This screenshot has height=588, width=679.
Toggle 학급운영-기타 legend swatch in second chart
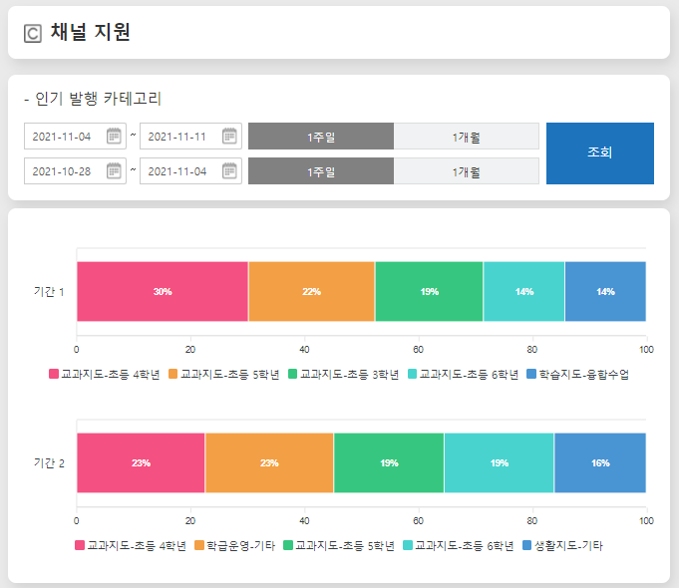point(199,546)
